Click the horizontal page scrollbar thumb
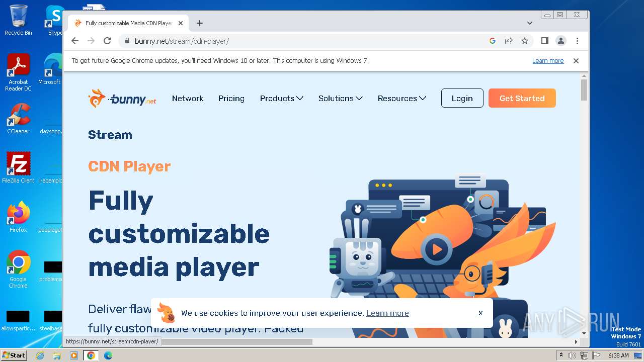The image size is (644, 362). click(237, 342)
